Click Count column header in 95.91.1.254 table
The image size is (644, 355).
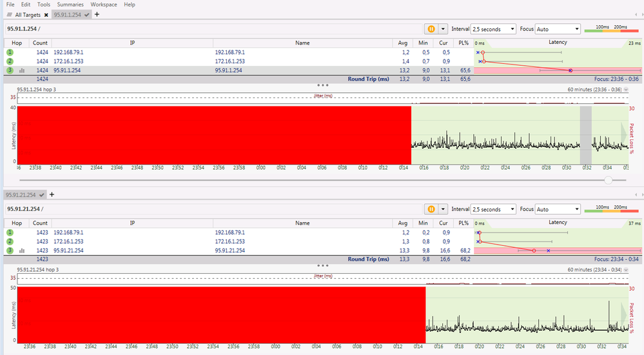tap(40, 43)
